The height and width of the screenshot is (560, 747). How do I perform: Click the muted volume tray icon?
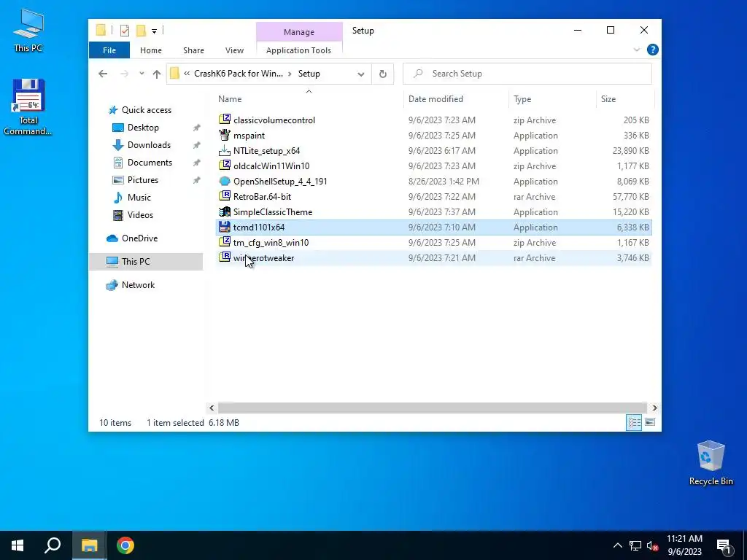653,545
